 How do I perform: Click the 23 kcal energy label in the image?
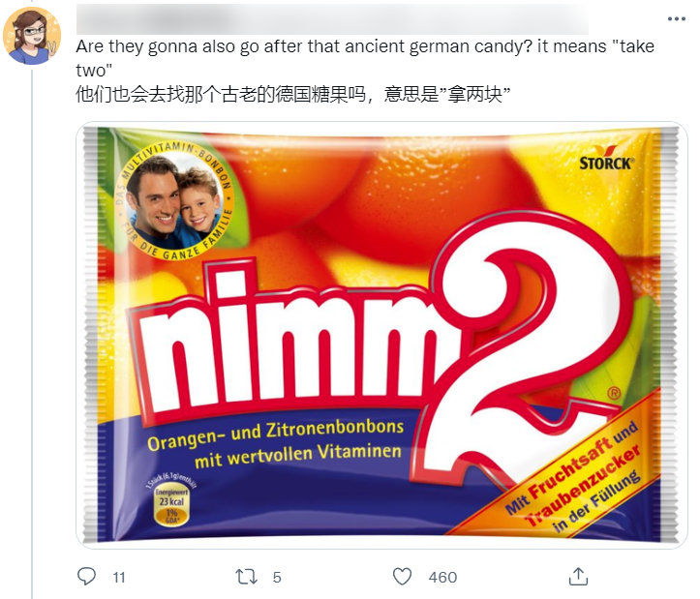coord(171,501)
